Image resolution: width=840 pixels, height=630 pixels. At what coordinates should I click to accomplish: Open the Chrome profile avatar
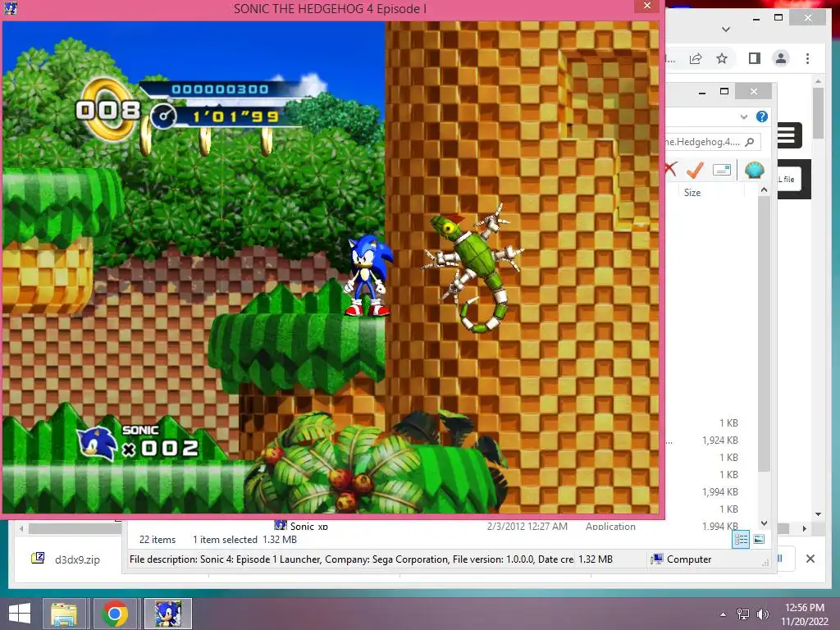[x=781, y=58]
